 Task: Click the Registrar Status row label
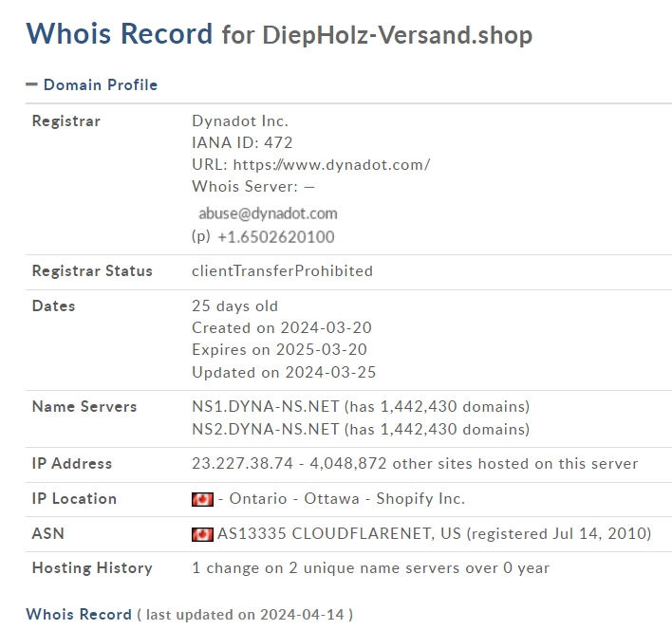click(x=92, y=271)
